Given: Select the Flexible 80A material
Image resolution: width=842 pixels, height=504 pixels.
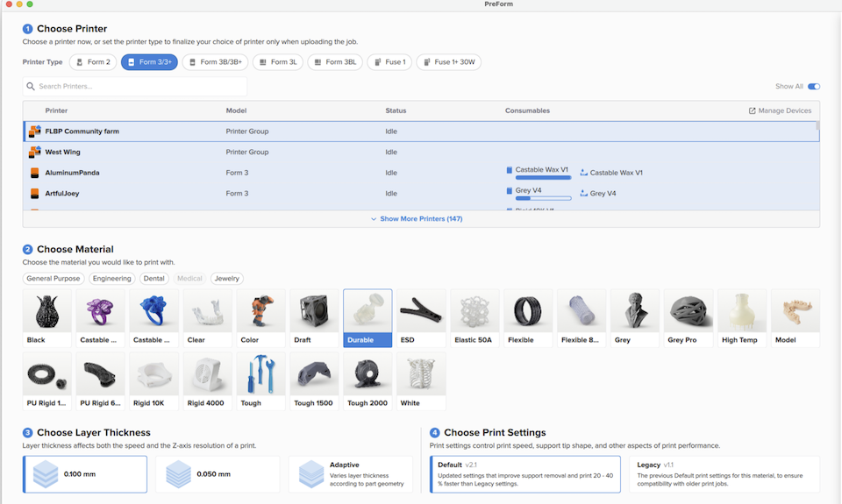Looking at the screenshot, I should [x=582, y=318].
